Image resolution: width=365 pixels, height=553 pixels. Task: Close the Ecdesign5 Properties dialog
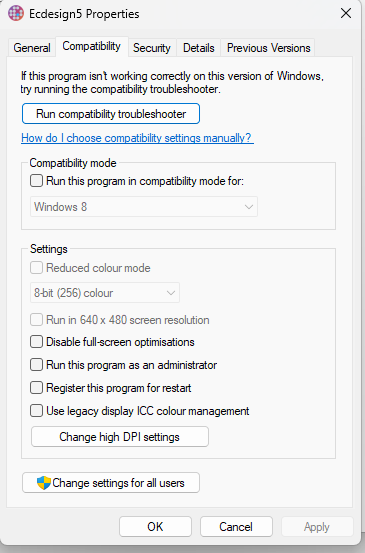(x=346, y=13)
